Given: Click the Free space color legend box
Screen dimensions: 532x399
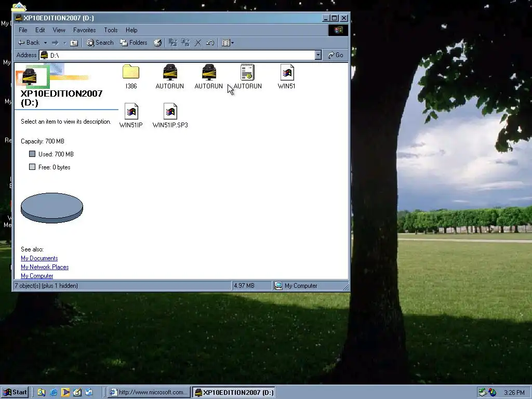Looking at the screenshot, I should click(32, 167).
